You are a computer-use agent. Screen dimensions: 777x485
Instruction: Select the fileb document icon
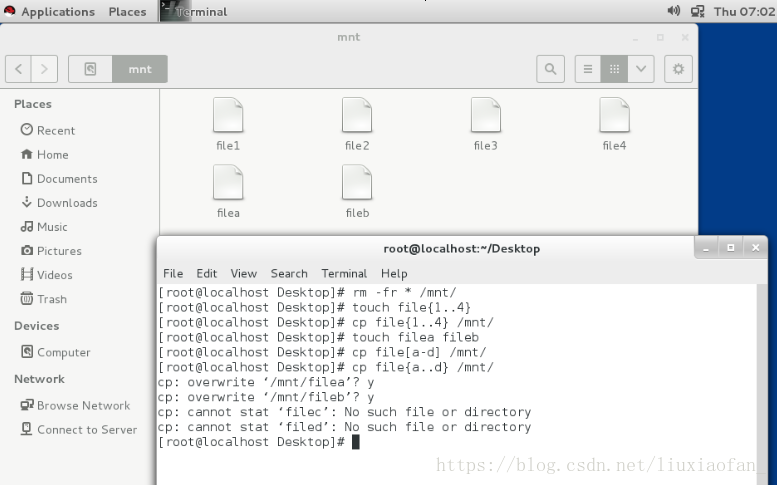[357, 182]
